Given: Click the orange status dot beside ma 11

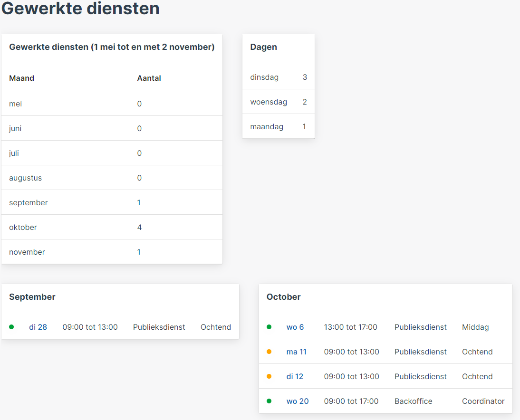Looking at the screenshot, I should (269, 352).
